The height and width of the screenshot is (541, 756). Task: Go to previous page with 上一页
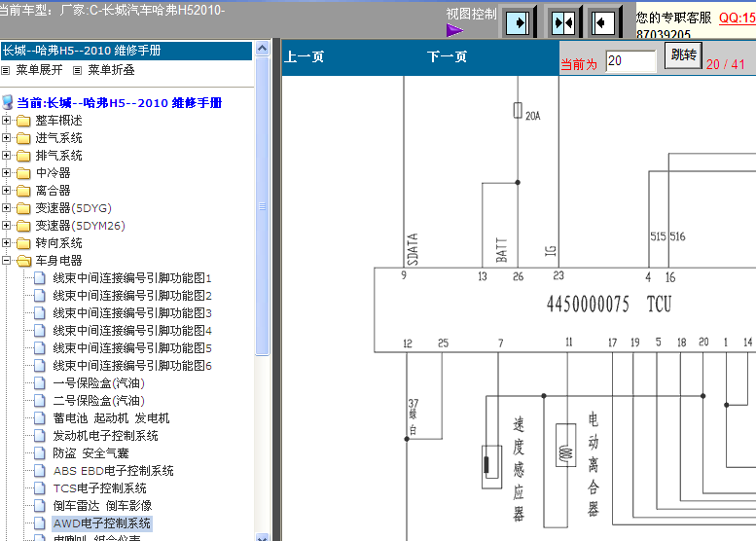click(304, 56)
